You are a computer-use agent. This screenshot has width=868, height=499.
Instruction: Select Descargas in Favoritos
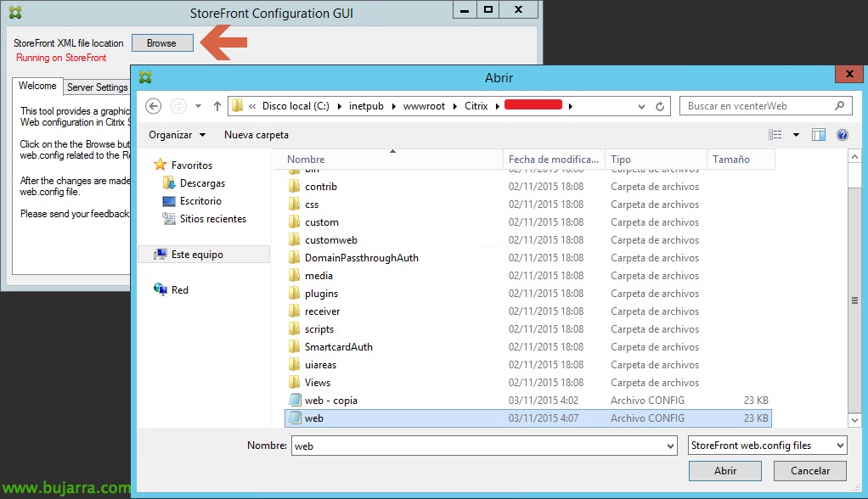[200, 183]
